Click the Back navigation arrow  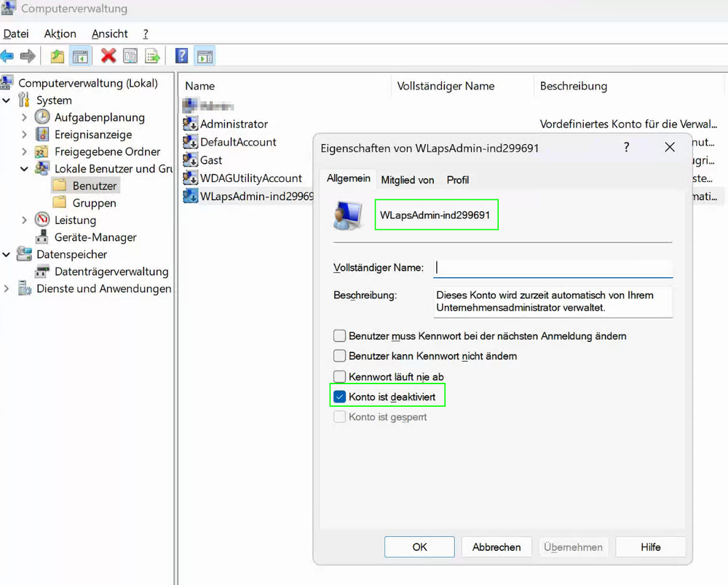7,55
